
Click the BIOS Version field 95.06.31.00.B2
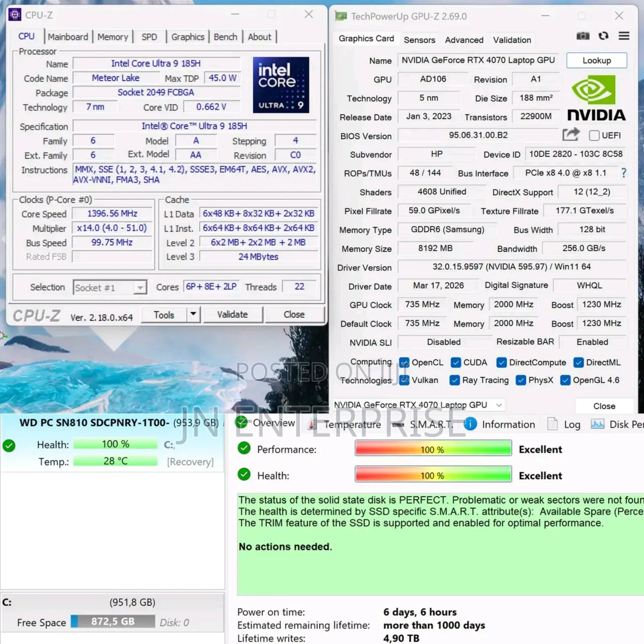(478, 135)
